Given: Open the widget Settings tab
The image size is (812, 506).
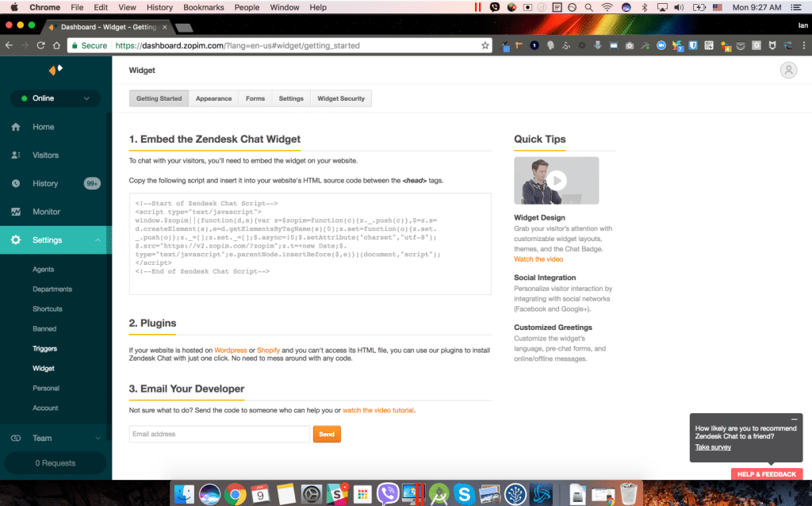Looking at the screenshot, I should (291, 98).
